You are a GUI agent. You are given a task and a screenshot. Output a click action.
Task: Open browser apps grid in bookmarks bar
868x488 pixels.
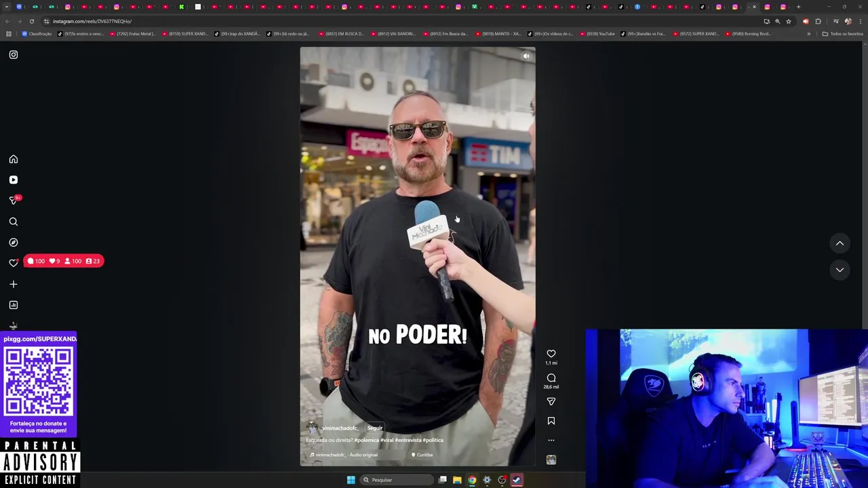click(x=9, y=34)
